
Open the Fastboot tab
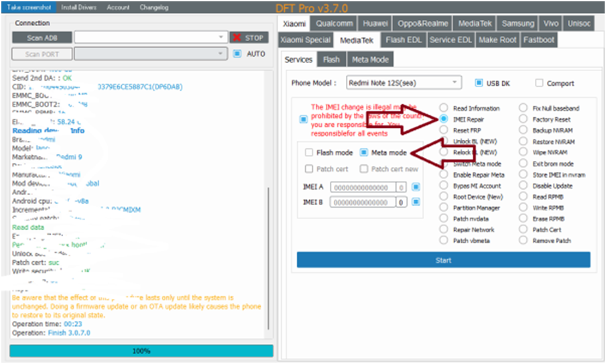click(539, 40)
